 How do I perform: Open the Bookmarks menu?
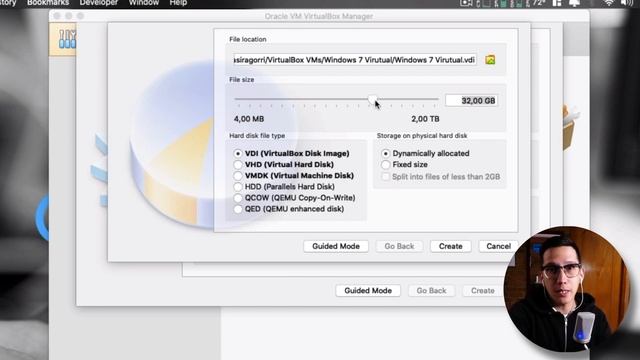click(x=48, y=3)
